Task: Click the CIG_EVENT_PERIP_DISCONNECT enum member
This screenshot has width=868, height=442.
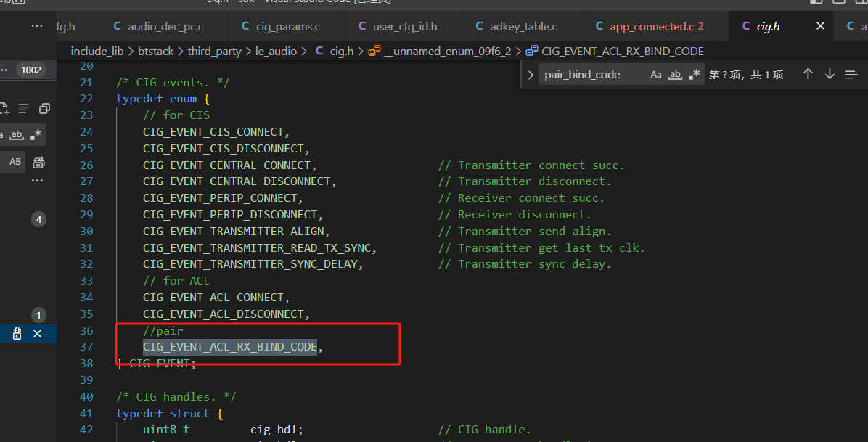Action: 230,215
